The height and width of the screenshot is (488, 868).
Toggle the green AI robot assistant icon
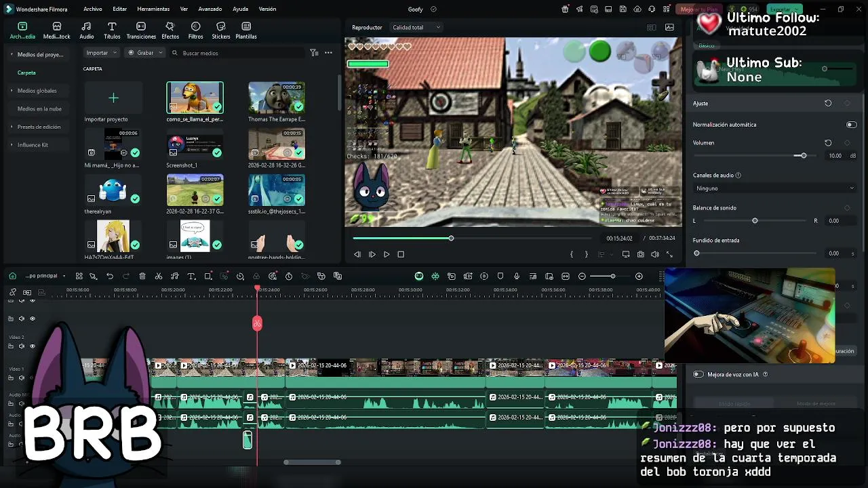[x=419, y=277]
